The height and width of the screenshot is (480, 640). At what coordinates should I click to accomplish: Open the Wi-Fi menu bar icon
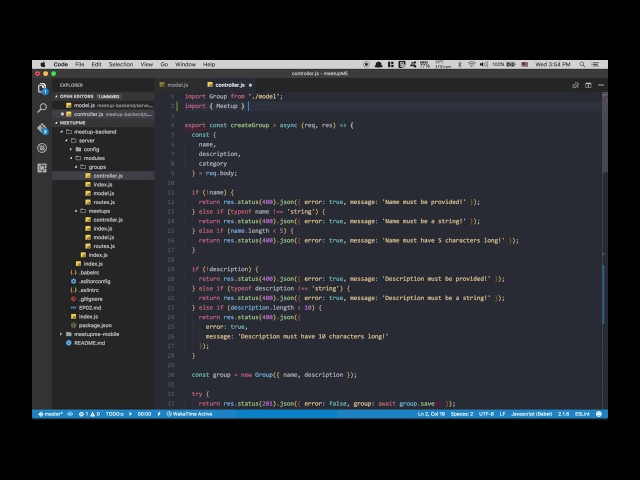(471, 64)
